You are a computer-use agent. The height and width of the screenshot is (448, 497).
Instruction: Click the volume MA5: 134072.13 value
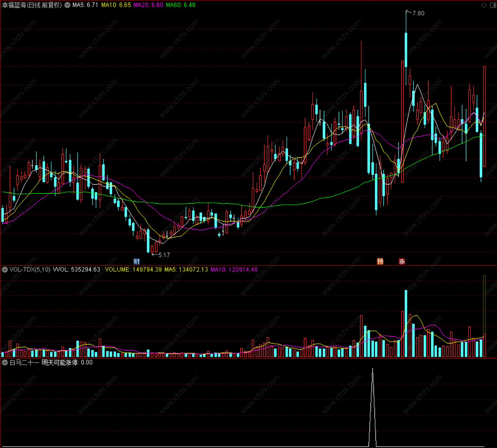186,270
